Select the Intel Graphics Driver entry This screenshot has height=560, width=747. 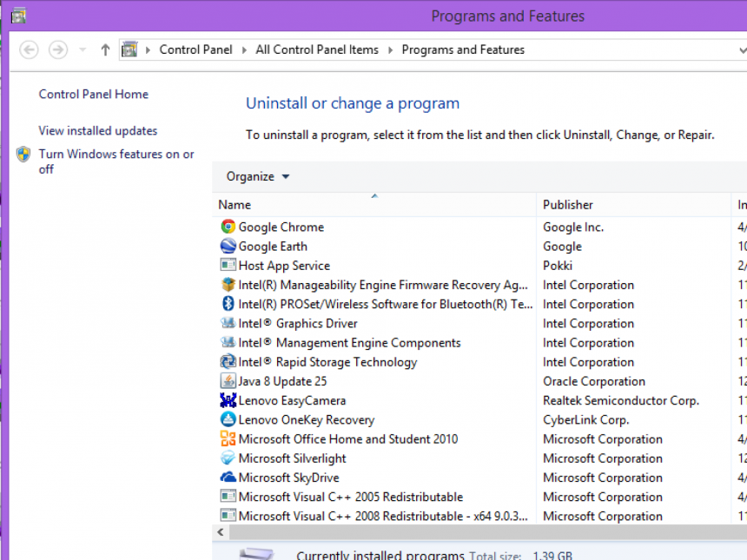(298, 323)
